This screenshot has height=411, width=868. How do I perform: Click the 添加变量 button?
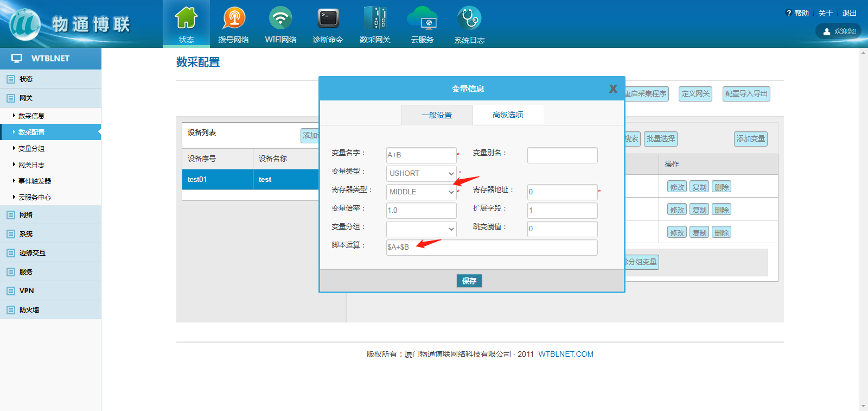click(x=751, y=139)
